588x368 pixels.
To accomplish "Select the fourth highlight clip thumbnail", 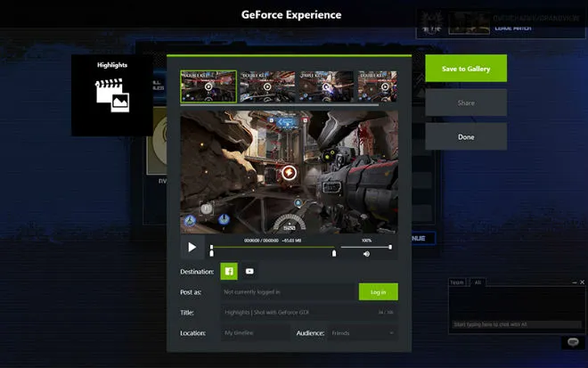I will 377,86.
